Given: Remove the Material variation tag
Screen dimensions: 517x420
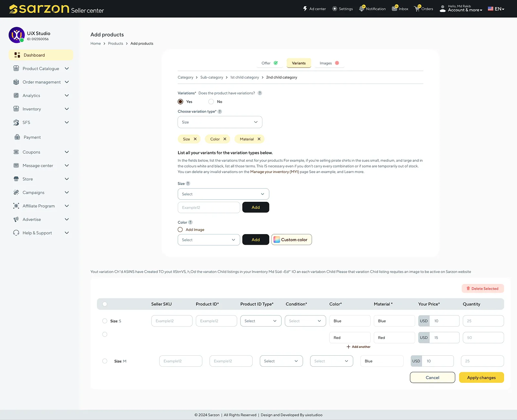Looking at the screenshot, I should coord(259,139).
